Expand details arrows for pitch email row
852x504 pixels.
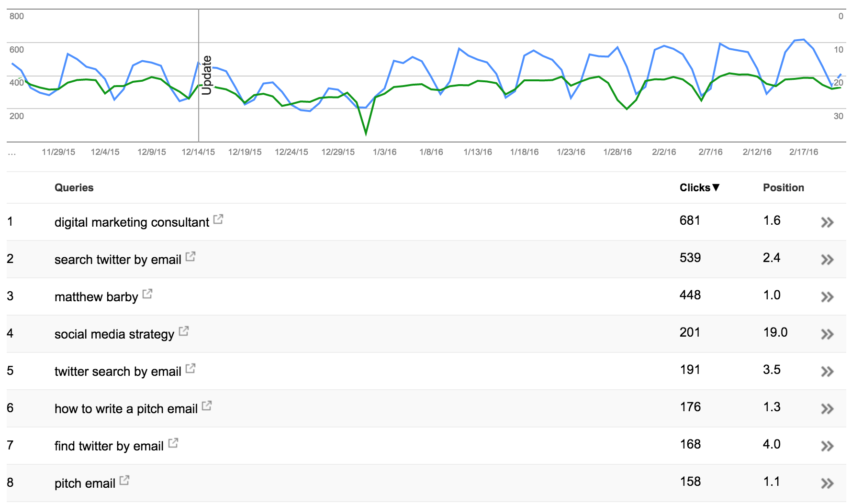(827, 483)
